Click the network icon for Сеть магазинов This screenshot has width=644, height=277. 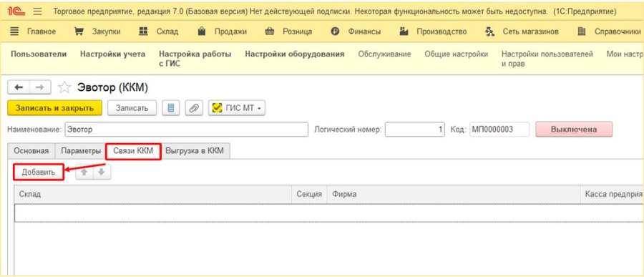489,31
